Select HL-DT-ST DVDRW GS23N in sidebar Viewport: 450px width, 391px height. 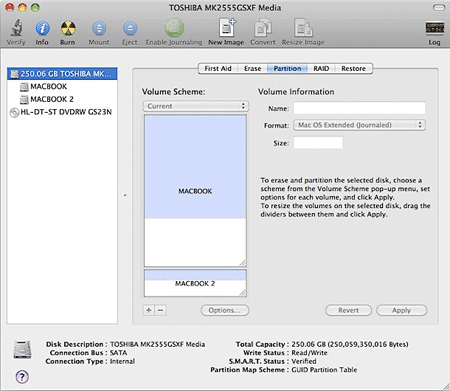pyautogui.click(x=62, y=112)
